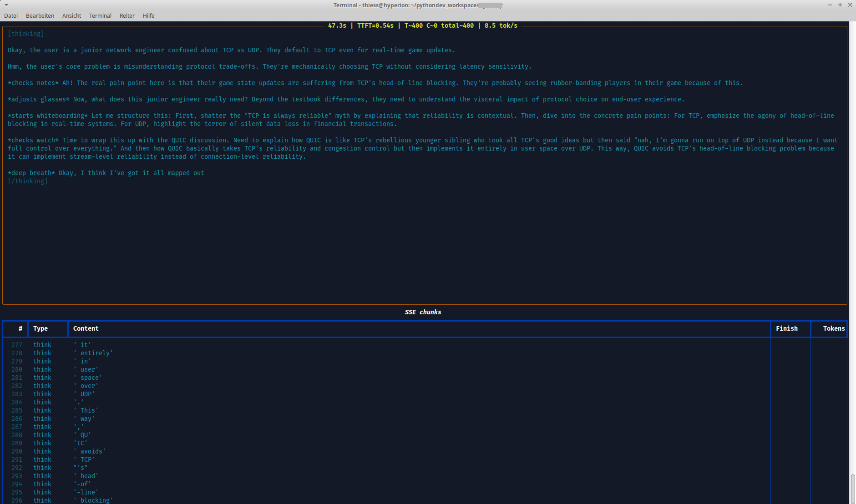
Task: Click the [/thinking] closing tag
Action: (28, 181)
